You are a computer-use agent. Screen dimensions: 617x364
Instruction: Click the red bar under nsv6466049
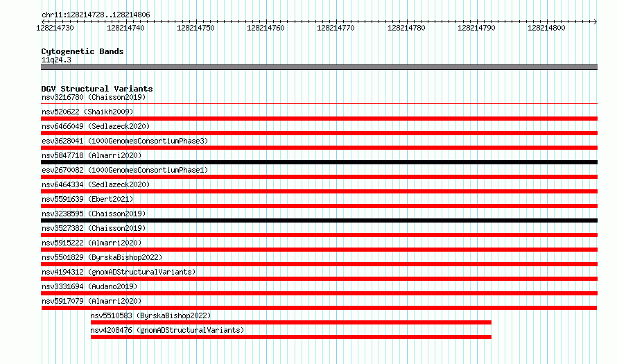tap(319, 133)
